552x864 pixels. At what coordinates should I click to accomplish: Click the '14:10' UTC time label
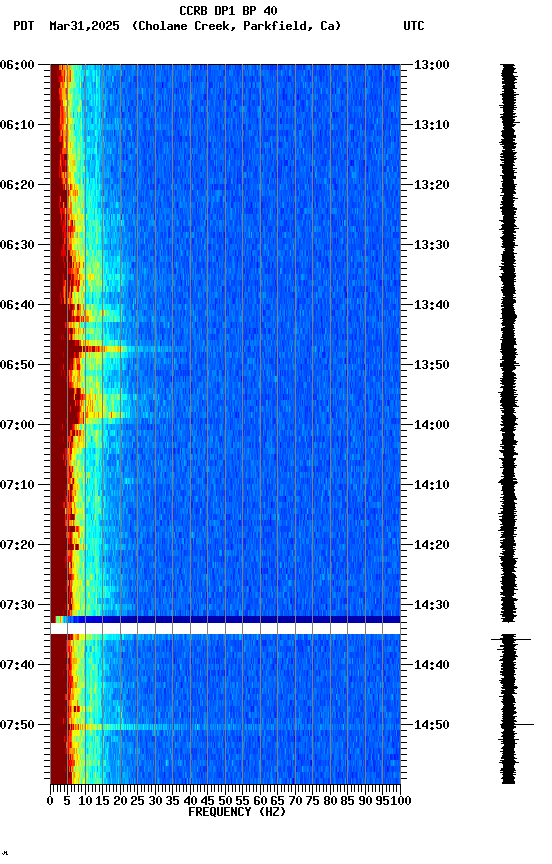pyautogui.click(x=431, y=485)
